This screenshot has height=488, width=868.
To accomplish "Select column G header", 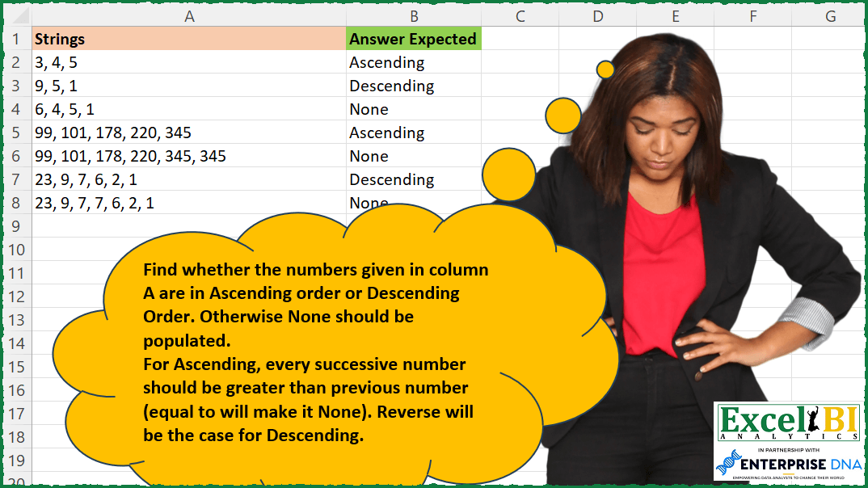I will click(x=828, y=16).
